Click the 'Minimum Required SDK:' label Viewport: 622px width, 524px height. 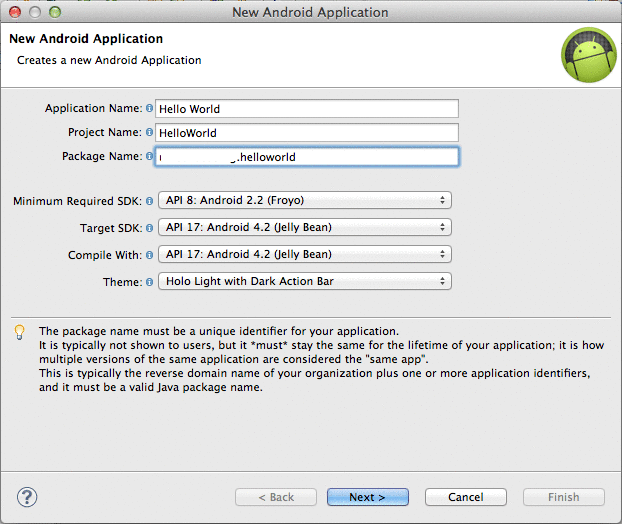tap(77, 201)
